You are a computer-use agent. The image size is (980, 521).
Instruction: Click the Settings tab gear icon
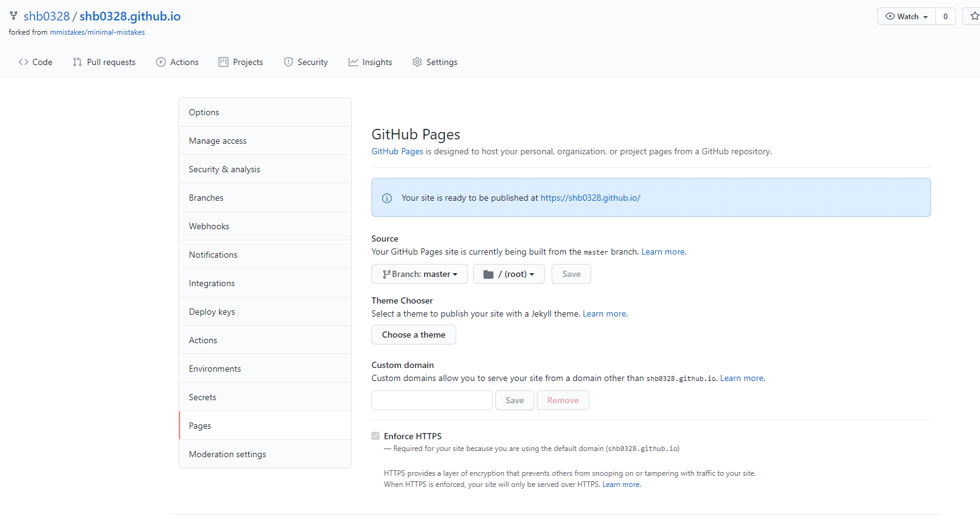click(417, 62)
